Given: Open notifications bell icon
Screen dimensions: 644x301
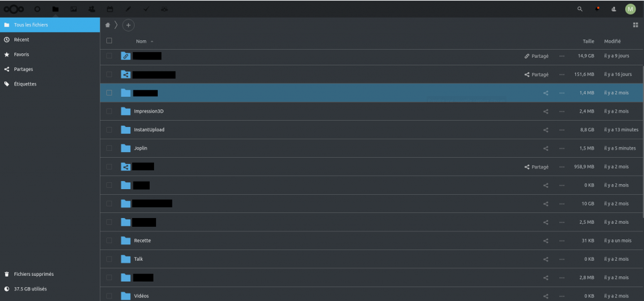Looking at the screenshot, I should pos(597,9).
